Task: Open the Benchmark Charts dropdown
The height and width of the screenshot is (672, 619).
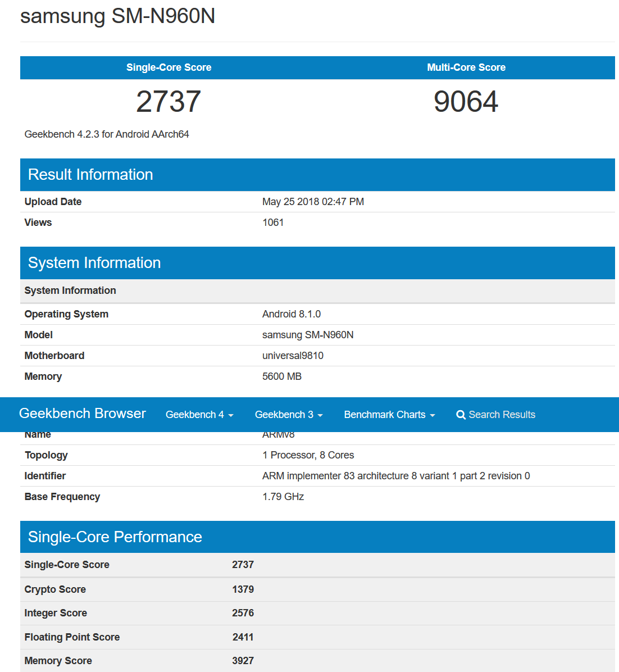Action: pyautogui.click(x=389, y=415)
